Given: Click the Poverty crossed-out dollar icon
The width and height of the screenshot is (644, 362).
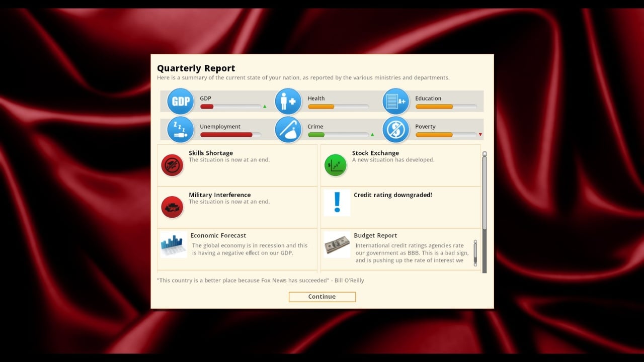Looking at the screenshot, I should pos(395,129).
